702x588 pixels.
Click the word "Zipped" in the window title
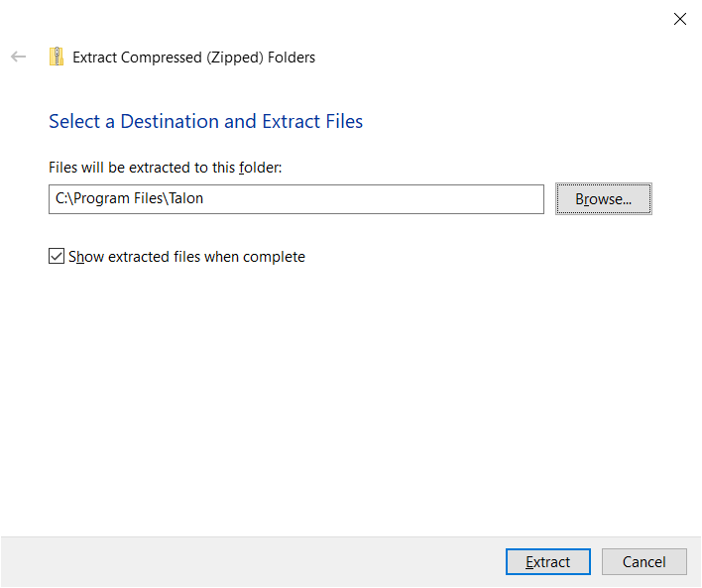coord(235,58)
